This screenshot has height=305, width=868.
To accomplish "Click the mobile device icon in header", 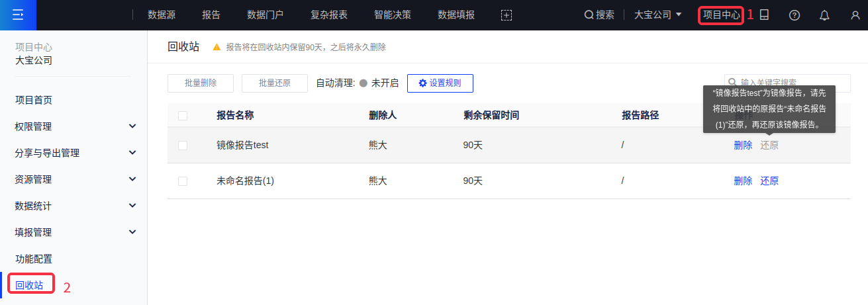I will (764, 15).
